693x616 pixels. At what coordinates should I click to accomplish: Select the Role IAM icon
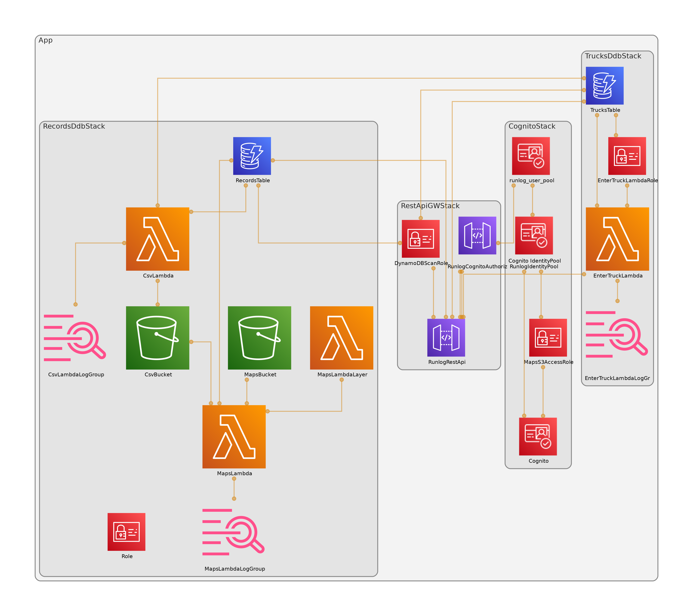126,532
